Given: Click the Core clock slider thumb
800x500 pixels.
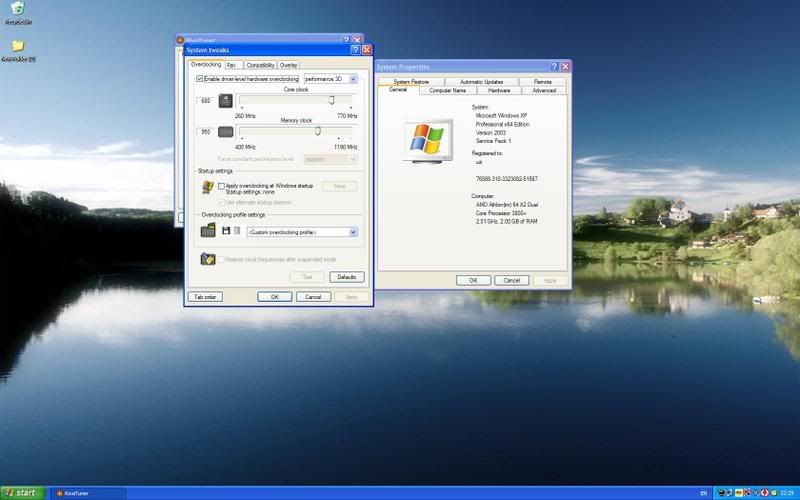Looking at the screenshot, I should pyautogui.click(x=331, y=101).
